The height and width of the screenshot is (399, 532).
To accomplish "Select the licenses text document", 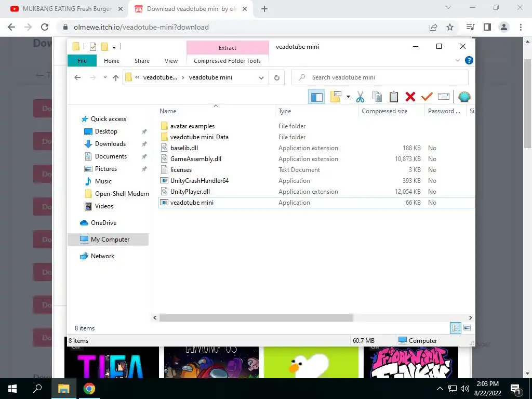I will tap(181, 170).
